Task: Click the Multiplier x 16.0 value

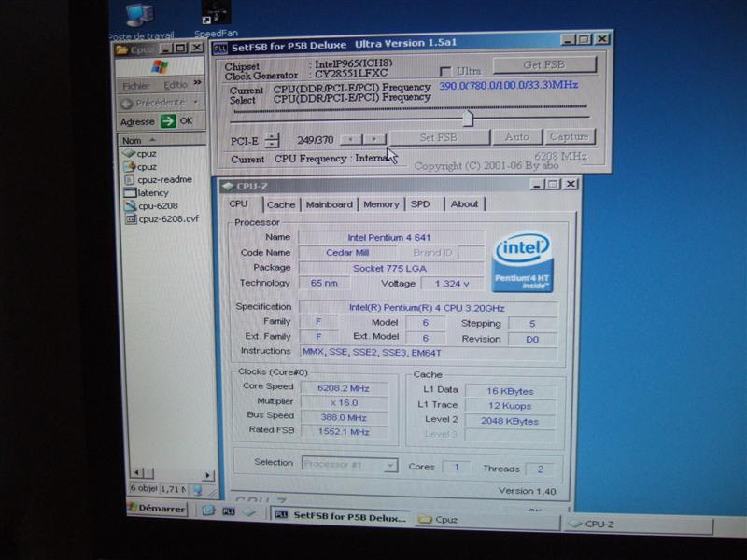Action: pos(344,403)
